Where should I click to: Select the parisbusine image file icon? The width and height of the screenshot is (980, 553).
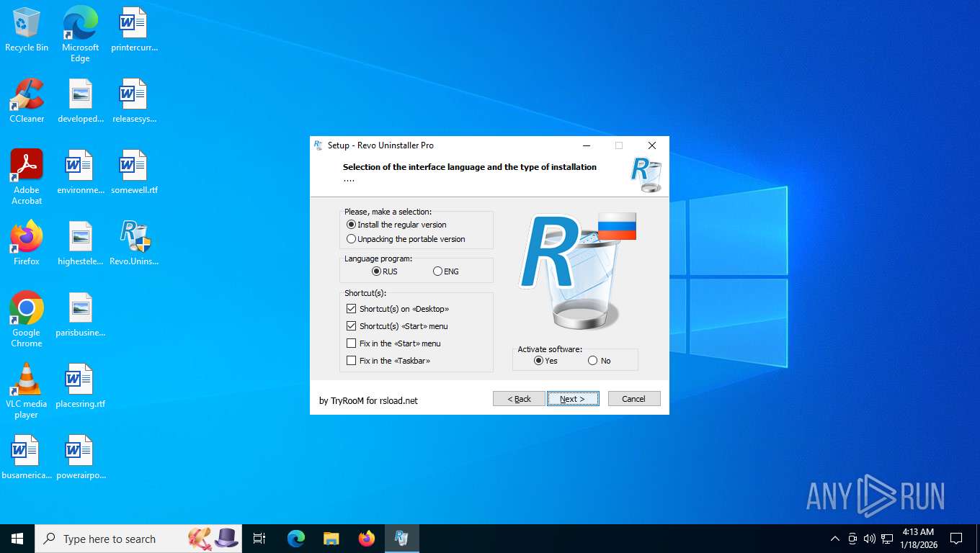coord(80,315)
